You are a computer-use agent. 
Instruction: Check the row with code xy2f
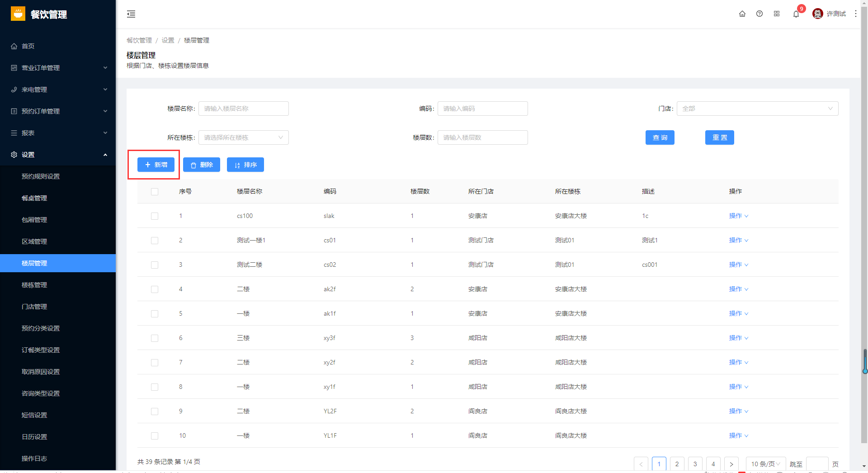155,363
